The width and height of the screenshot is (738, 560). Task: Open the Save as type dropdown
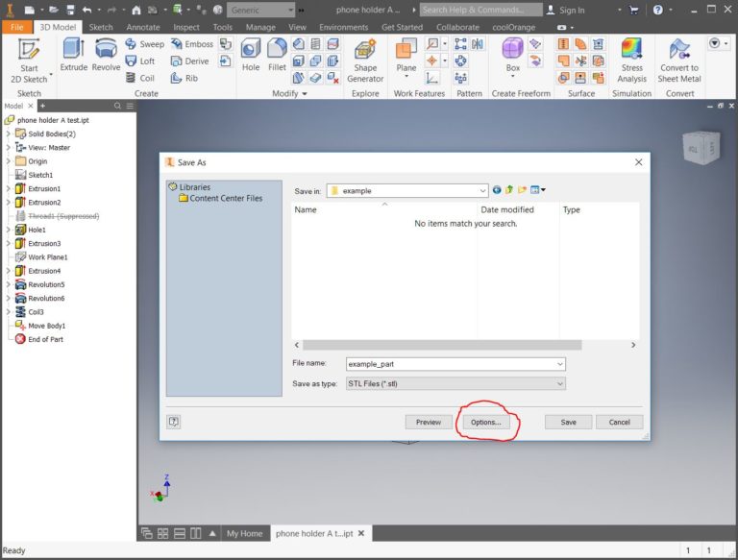coord(560,384)
